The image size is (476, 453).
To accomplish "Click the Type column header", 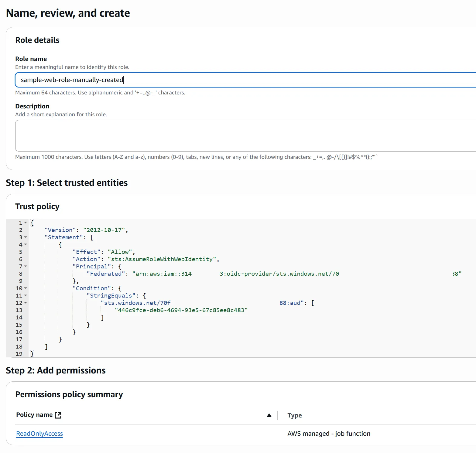I will [294, 415].
